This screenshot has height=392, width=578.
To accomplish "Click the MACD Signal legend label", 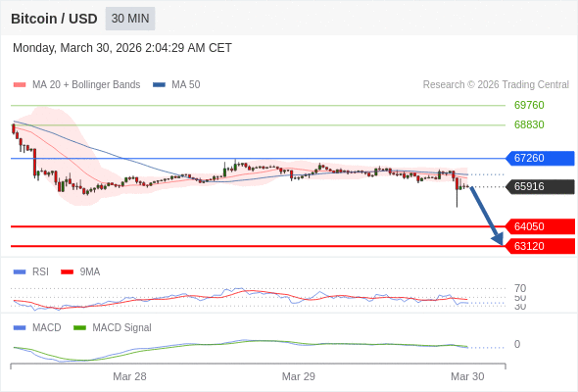I will coord(122,328).
